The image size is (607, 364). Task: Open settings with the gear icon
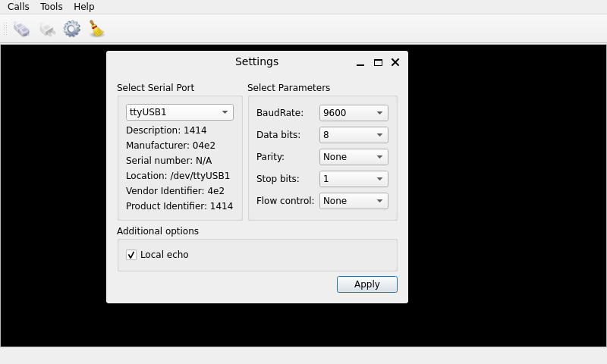[x=71, y=29]
